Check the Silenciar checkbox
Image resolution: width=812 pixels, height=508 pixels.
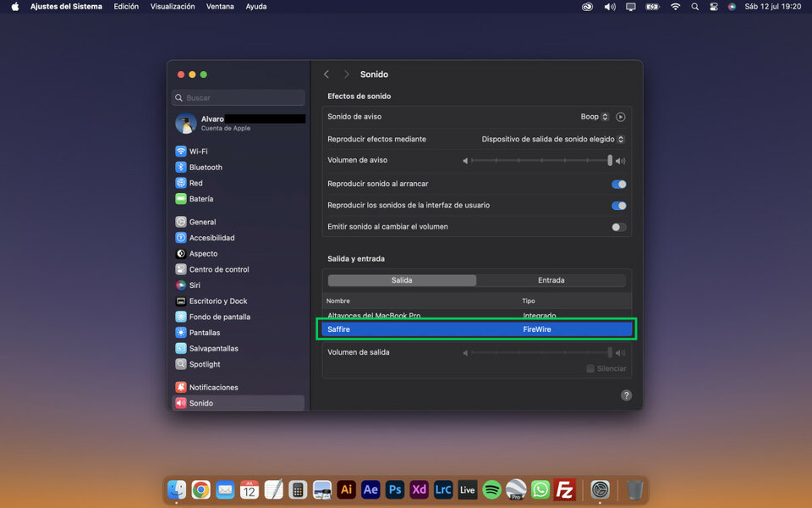tap(590, 369)
